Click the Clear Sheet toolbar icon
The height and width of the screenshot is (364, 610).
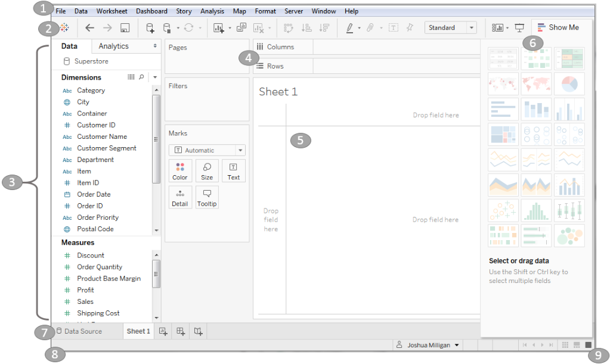(x=259, y=27)
